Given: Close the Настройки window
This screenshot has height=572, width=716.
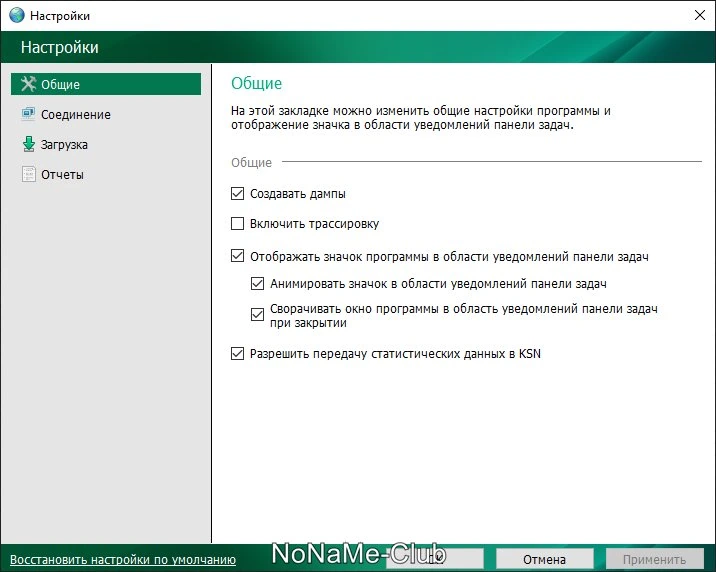Looking at the screenshot, I should click(x=700, y=15).
